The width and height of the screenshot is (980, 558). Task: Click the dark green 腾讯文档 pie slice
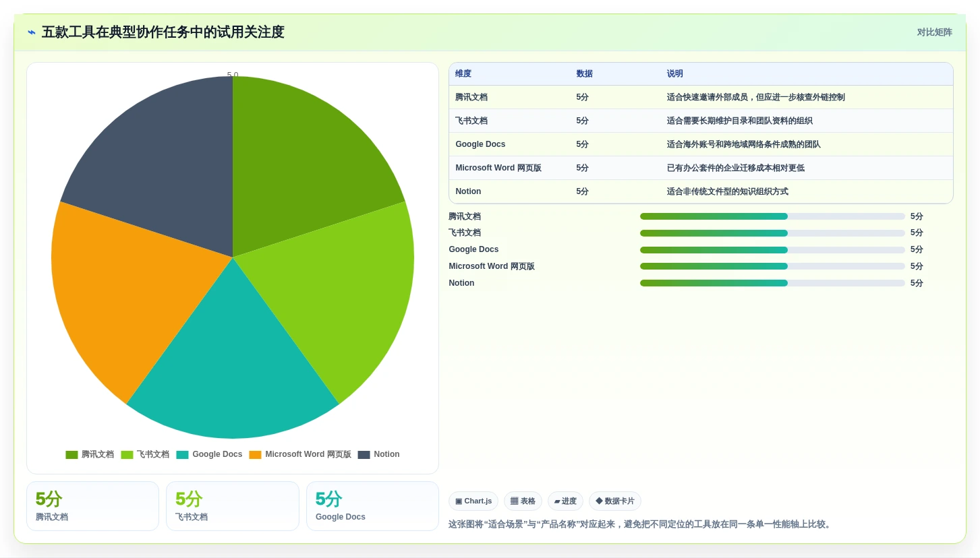tap(297, 168)
